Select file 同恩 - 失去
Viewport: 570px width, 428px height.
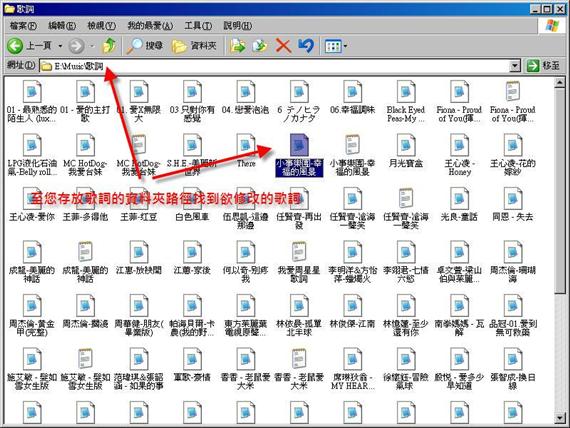tap(513, 204)
